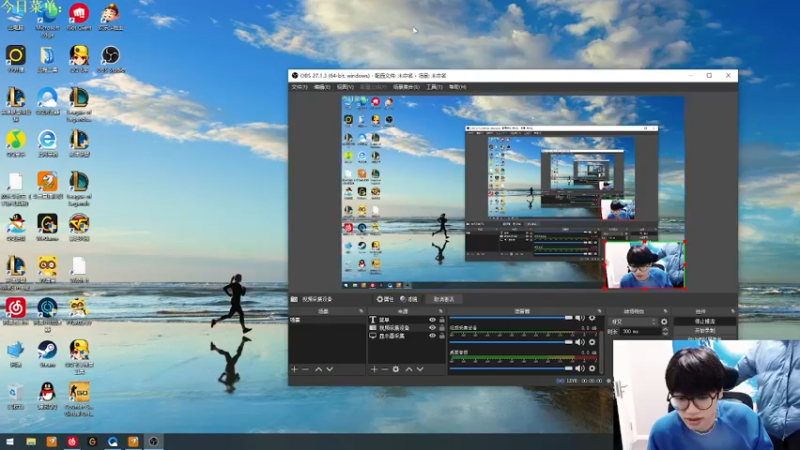
Task: Open the blue cloud QQ Browser desktop icon
Action: click(x=47, y=101)
